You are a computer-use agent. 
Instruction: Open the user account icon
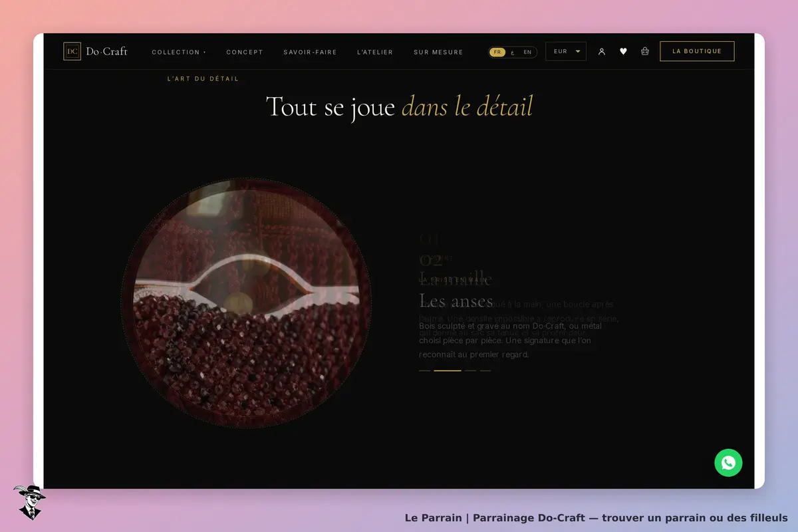point(602,51)
